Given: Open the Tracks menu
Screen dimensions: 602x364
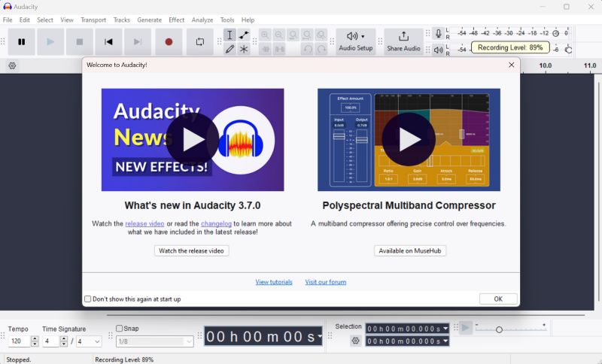Looking at the screenshot, I should coord(122,20).
